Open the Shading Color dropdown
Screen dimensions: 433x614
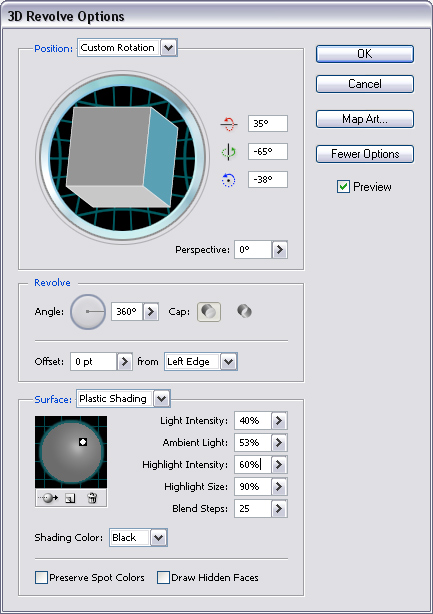tap(159, 538)
